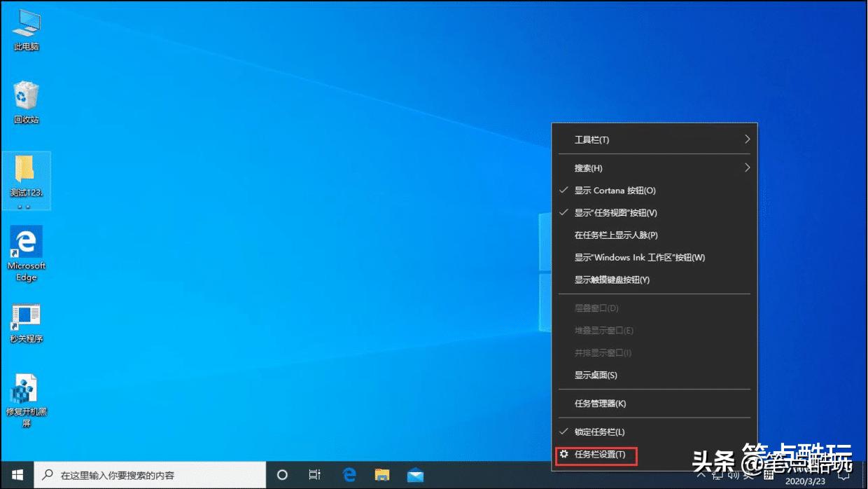
Task: Open the 秒关程序 desktop shortcut
Action: coord(26,315)
